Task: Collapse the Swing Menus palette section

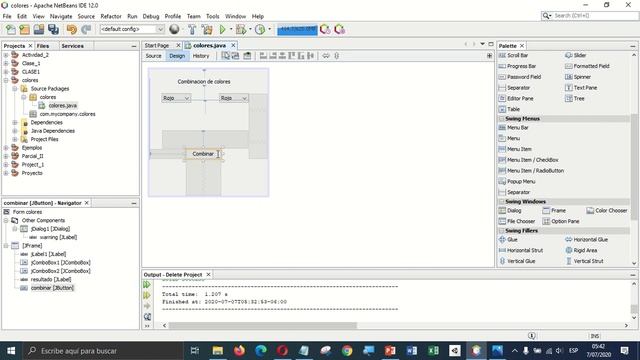Action: (x=502, y=119)
